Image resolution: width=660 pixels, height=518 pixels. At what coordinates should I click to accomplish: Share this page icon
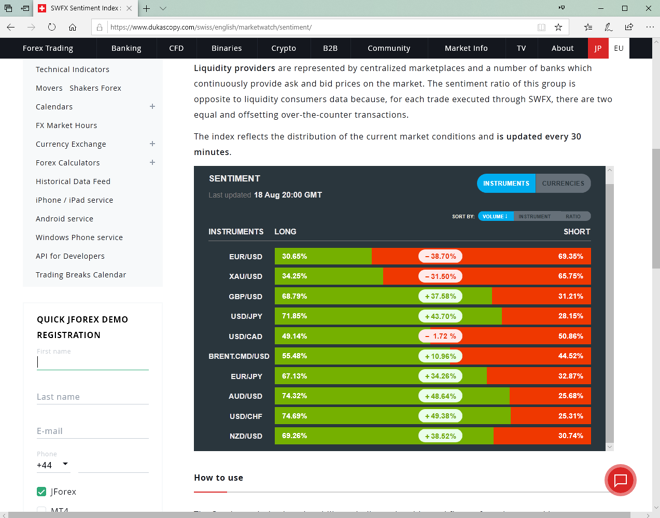(628, 27)
